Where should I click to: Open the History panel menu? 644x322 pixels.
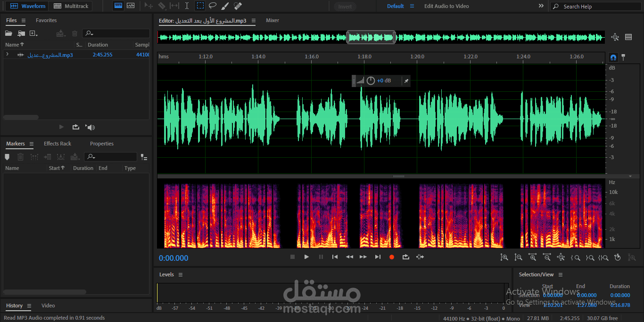tap(29, 306)
